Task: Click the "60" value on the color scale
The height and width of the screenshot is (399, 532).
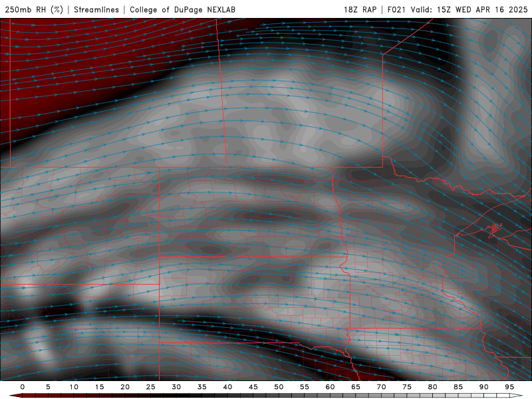Action: coord(330,387)
